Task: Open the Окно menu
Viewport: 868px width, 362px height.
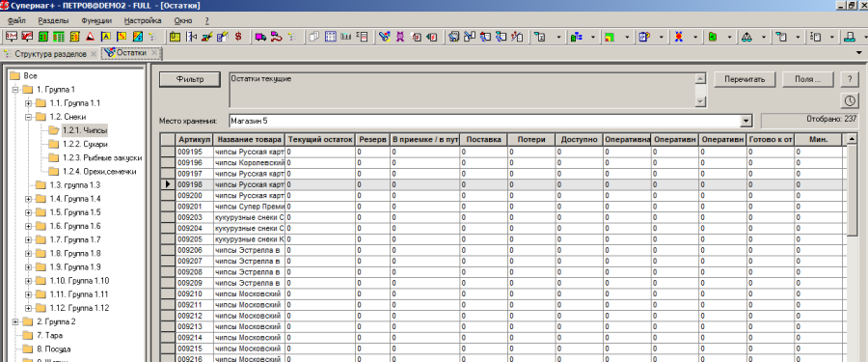Action: (x=182, y=20)
